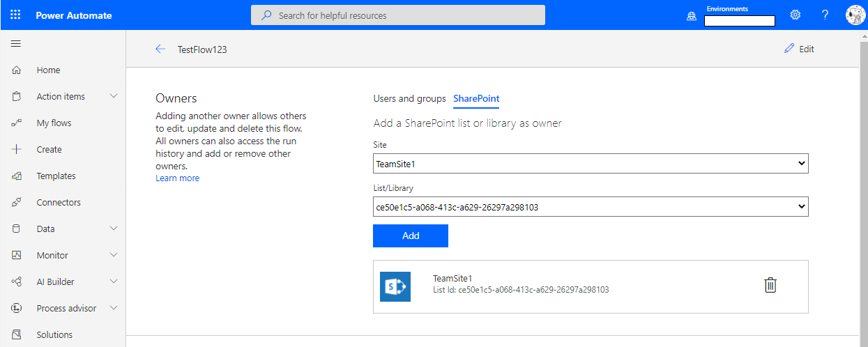Switch to Users and groups tab

click(x=410, y=98)
